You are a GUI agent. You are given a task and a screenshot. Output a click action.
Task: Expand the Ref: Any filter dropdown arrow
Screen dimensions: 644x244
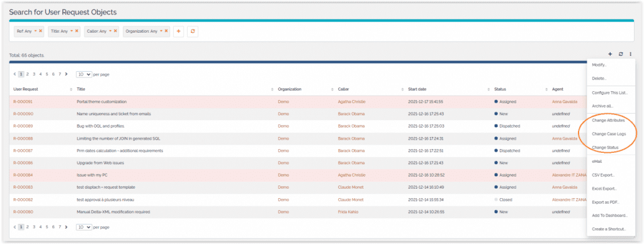click(x=36, y=31)
